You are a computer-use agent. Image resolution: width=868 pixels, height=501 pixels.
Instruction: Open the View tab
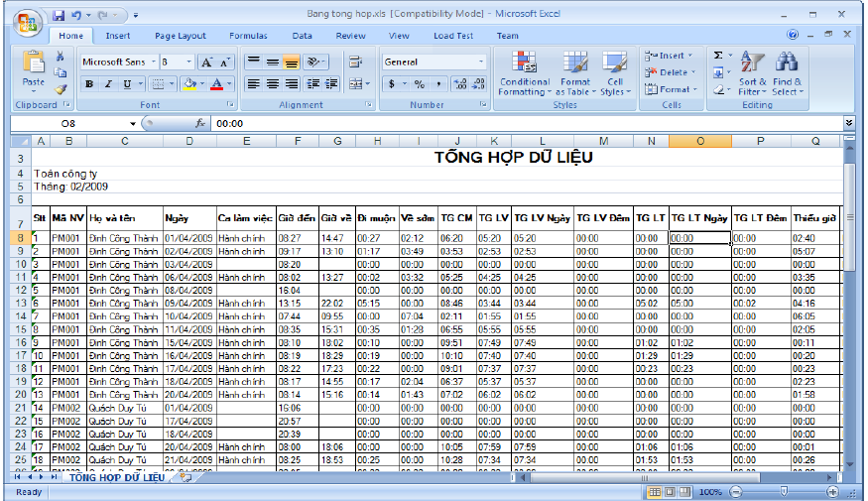tap(399, 36)
